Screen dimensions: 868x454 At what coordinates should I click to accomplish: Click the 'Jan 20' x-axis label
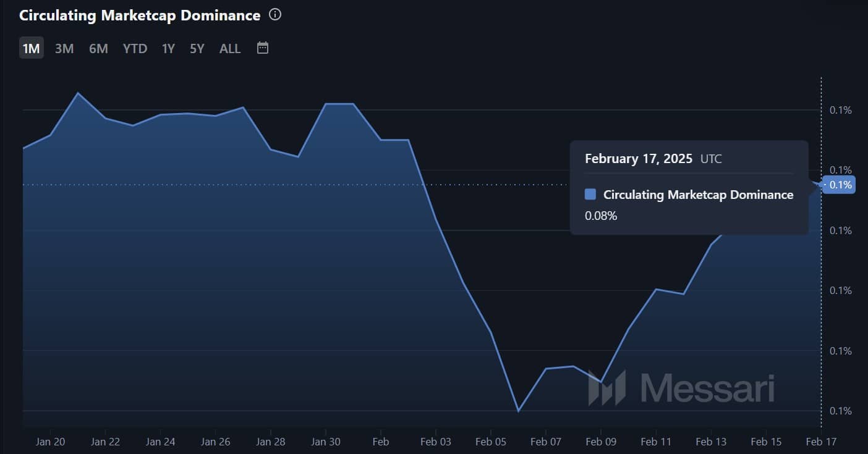(x=51, y=442)
